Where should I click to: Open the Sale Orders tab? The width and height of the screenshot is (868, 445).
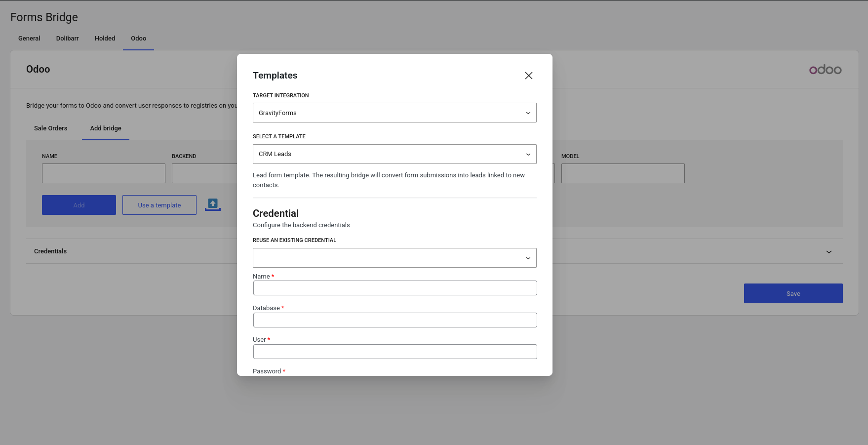50,128
